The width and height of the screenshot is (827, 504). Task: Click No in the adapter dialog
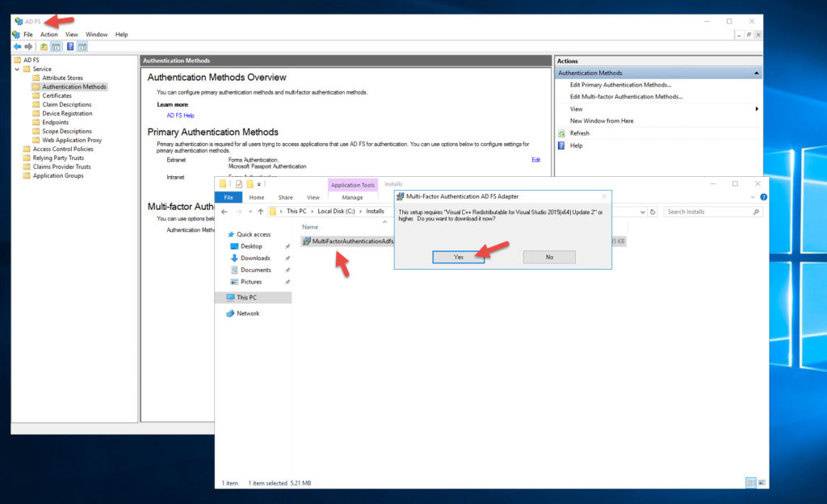pyautogui.click(x=549, y=257)
